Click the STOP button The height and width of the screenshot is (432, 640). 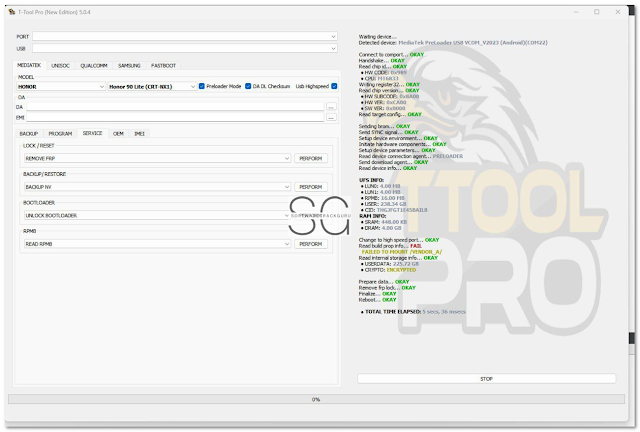(x=486, y=379)
